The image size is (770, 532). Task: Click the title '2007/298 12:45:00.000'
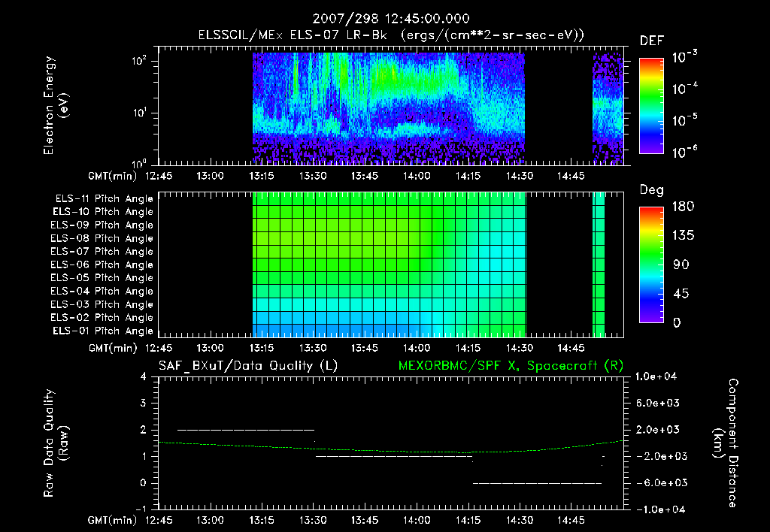[391, 19]
